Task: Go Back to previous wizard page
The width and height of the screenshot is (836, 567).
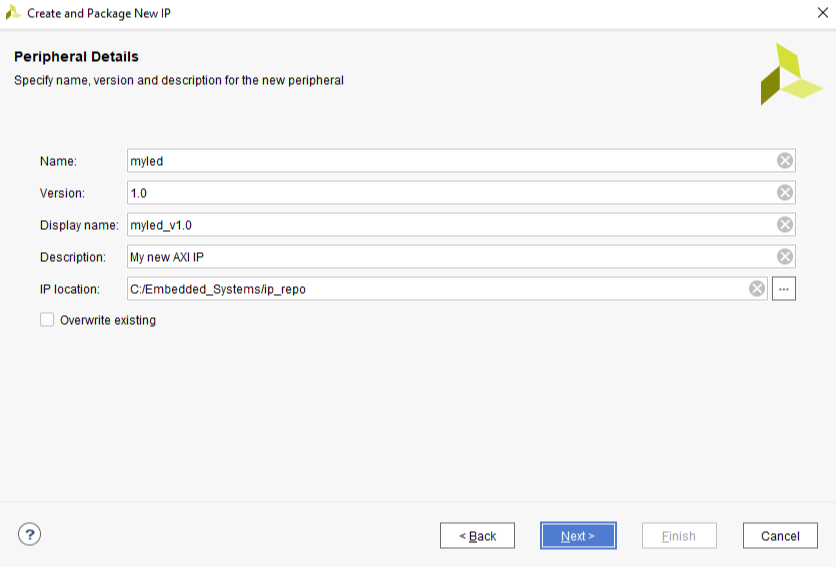Action: tap(477, 536)
